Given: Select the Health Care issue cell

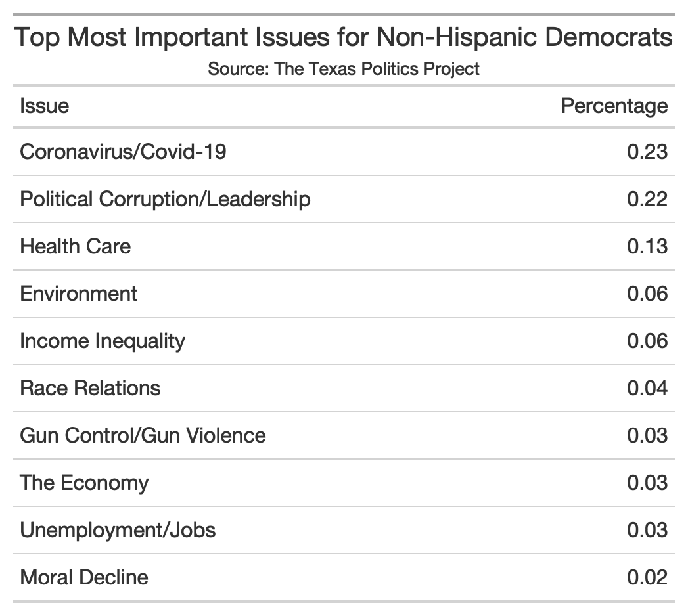Looking at the screenshot, I should (x=76, y=246).
